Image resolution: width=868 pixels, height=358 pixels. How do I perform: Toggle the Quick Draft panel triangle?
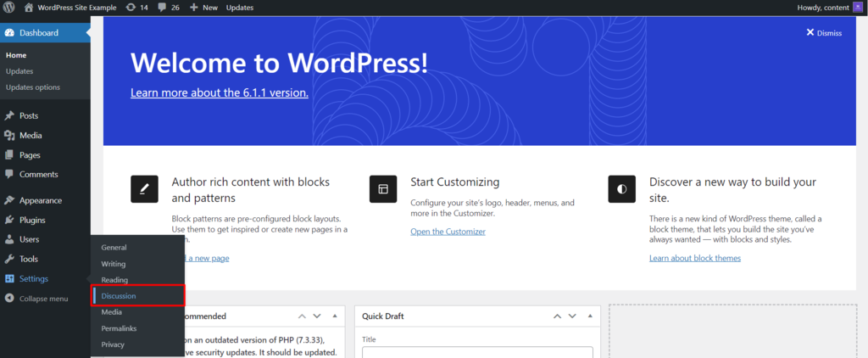pyautogui.click(x=589, y=316)
